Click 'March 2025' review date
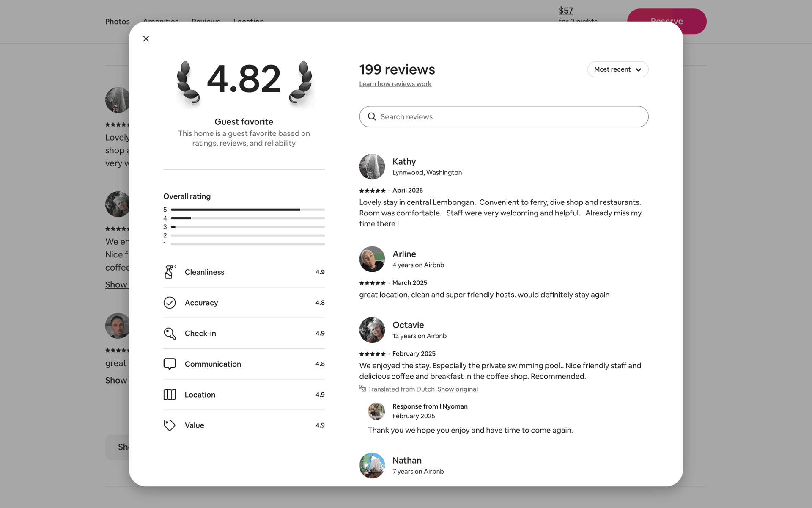 tap(409, 283)
